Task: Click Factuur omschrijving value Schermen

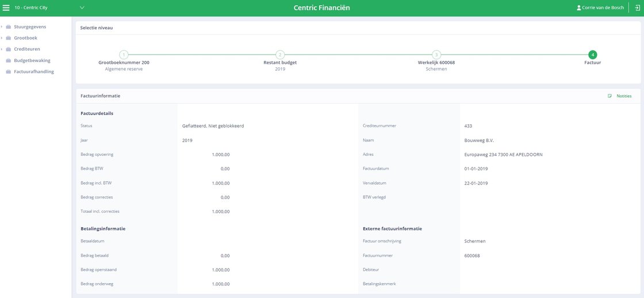Action: (x=474, y=241)
